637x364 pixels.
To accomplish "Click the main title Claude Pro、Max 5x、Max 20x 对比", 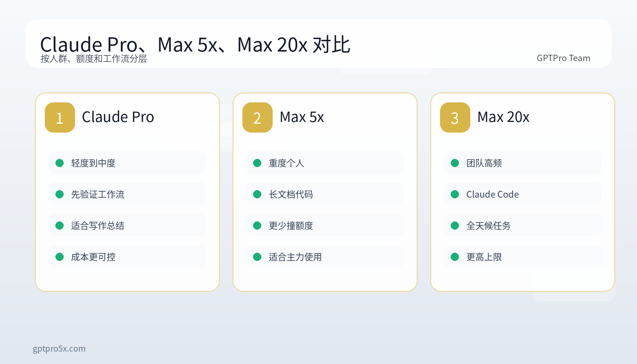I will tap(195, 44).
